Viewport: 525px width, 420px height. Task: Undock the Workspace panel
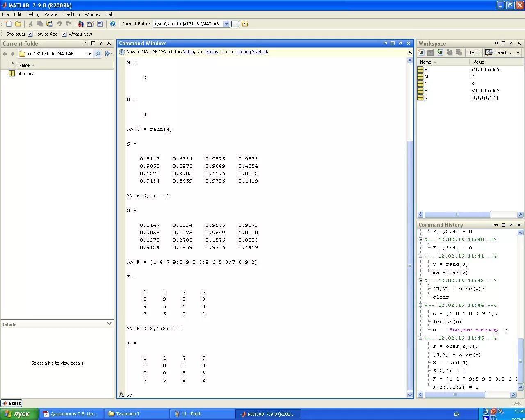tap(511, 43)
